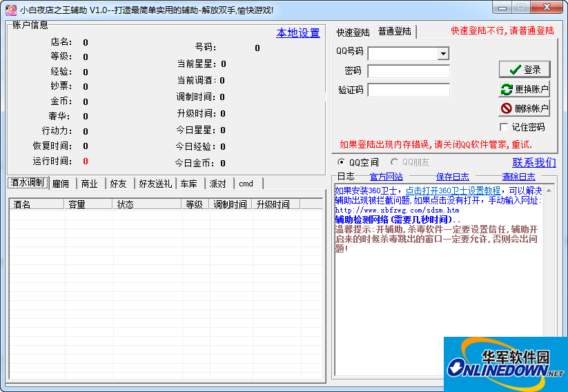Open the 好友 tab
The width and height of the screenshot is (568, 392).
click(120, 184)
